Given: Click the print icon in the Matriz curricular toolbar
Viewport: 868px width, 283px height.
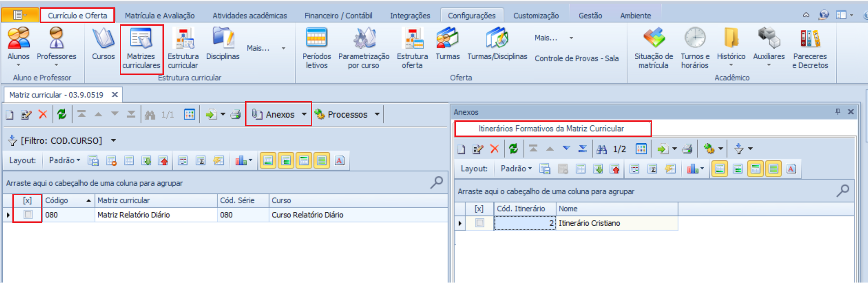Looking at the screenshot, I should pyautogui.click(x=235, y=114).
